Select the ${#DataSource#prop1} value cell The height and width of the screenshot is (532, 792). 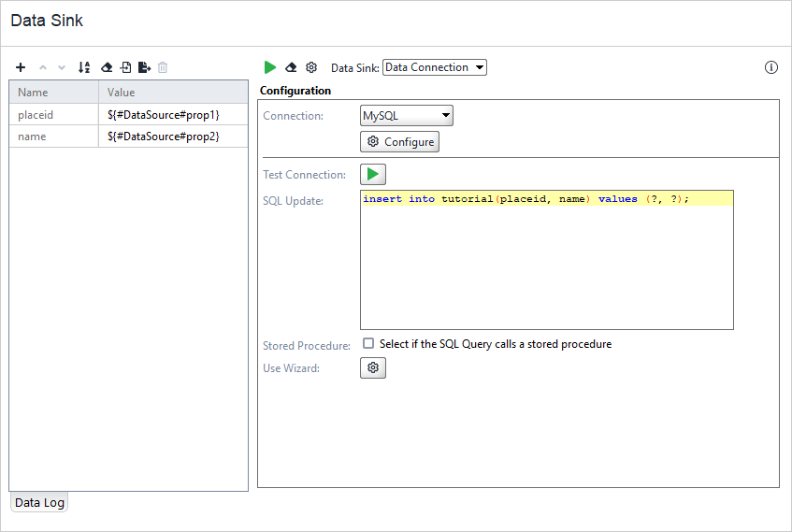pyautogui.click(x=173, y=115)
